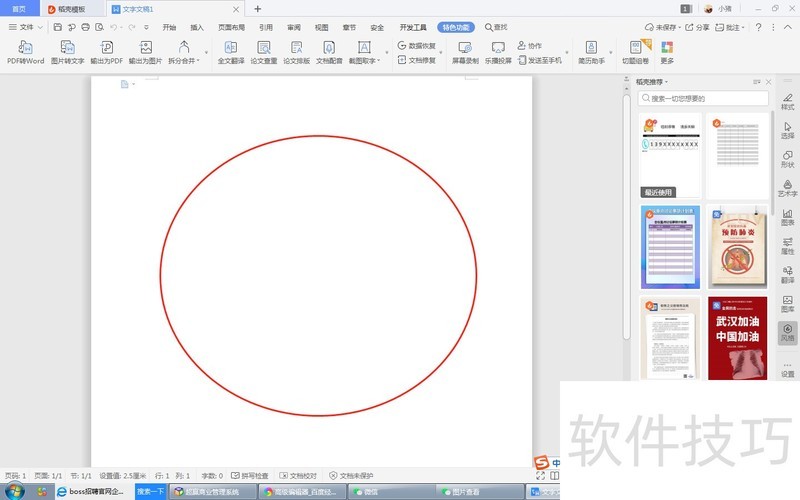800x500 pixels.
Task: Open the 简历助手 resume assistant
Action: point(592,48)
